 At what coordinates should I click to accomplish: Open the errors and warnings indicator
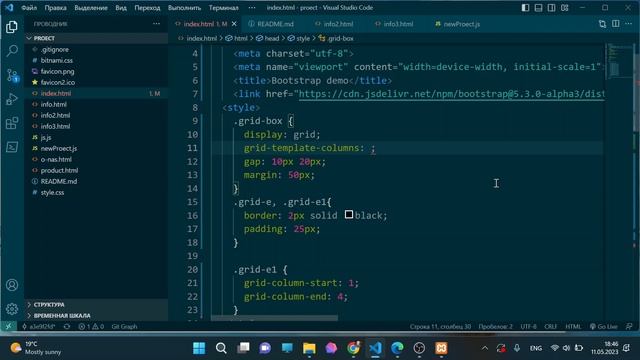pos(91,327)
